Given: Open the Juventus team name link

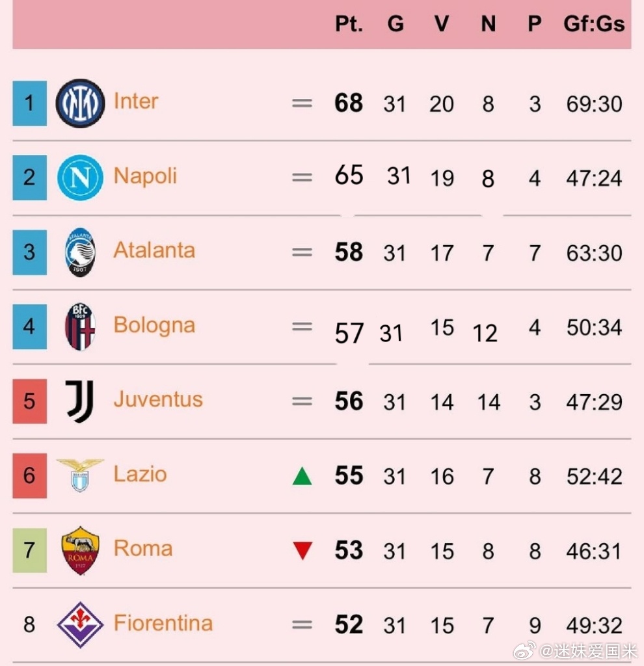Looking at the screenshot, I should pos(158,400).
